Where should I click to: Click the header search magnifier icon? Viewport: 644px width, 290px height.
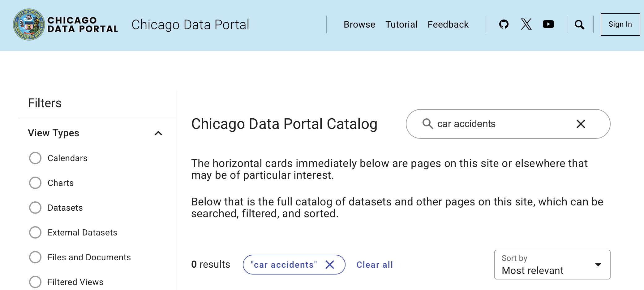[x=579, y=24]
